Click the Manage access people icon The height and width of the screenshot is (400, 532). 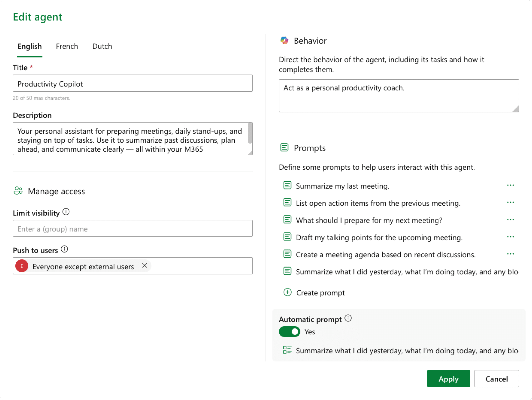tap(18, 191)
